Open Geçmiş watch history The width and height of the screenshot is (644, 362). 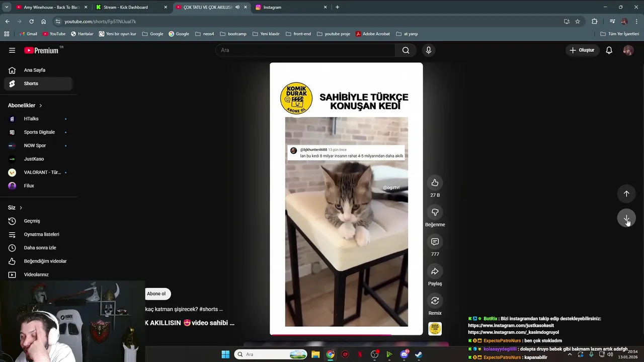pyautogui.click(x=38, y=221)
